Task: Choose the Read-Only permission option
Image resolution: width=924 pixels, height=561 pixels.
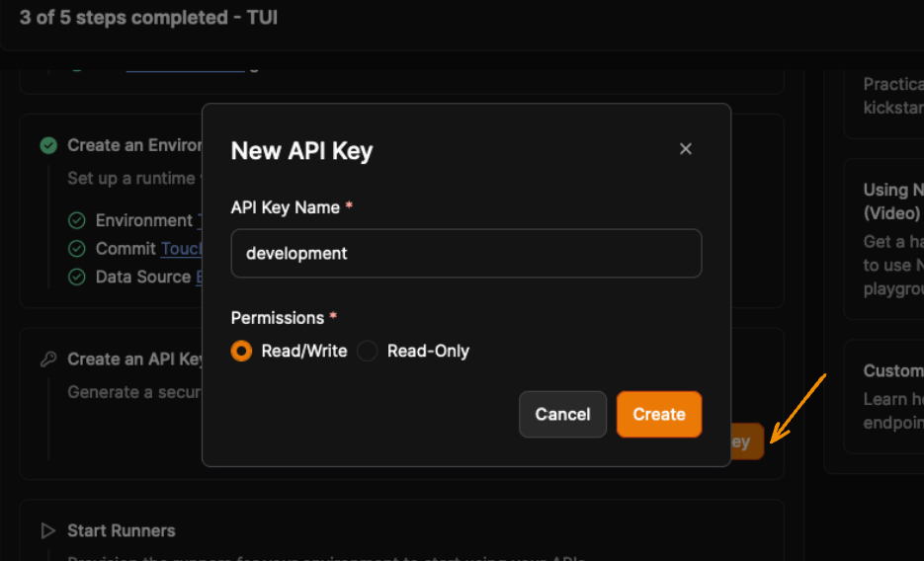Action: 368,352
